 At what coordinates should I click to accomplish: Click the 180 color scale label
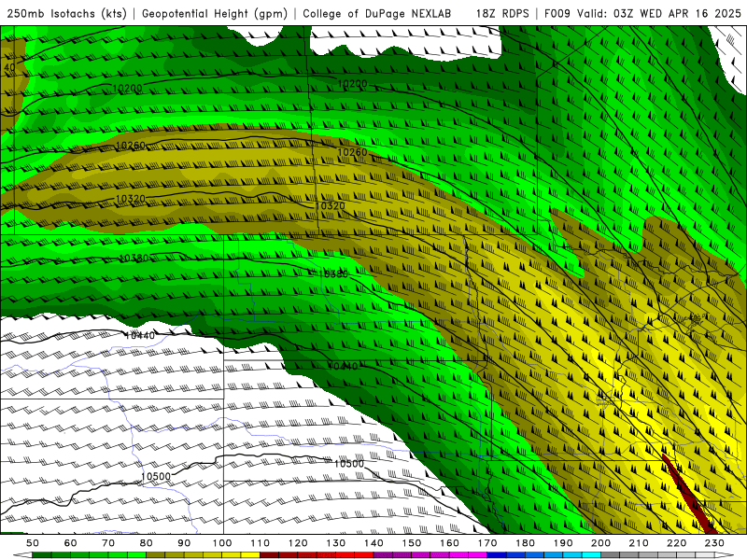click(525, 543)
